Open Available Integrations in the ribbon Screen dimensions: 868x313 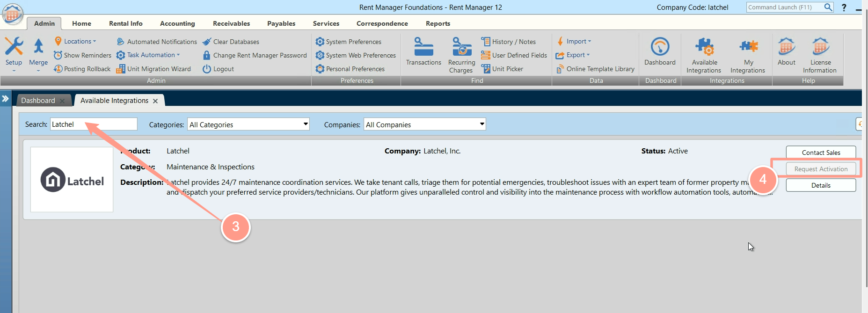click(704, 55)
